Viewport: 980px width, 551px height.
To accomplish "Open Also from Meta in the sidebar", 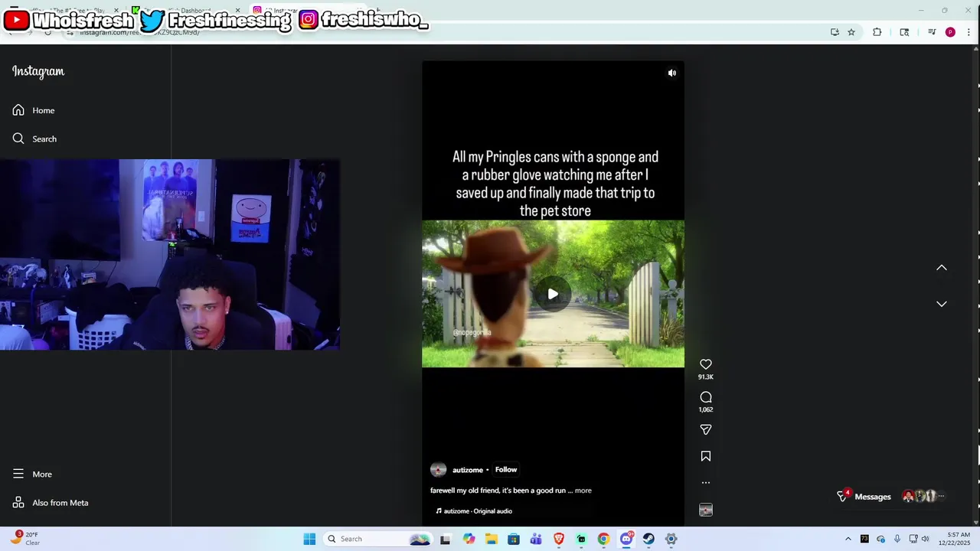I will point(51,503).
